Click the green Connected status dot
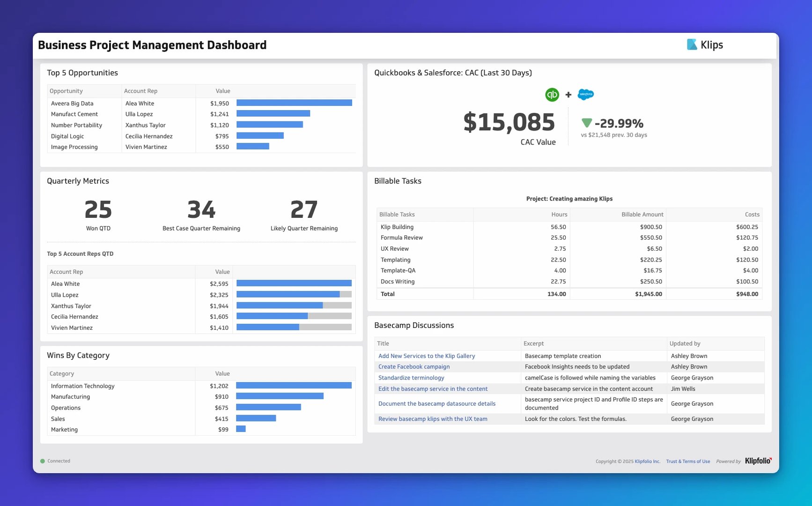The width and height of the screenshot is (812, 506). [x=43, y=461]
